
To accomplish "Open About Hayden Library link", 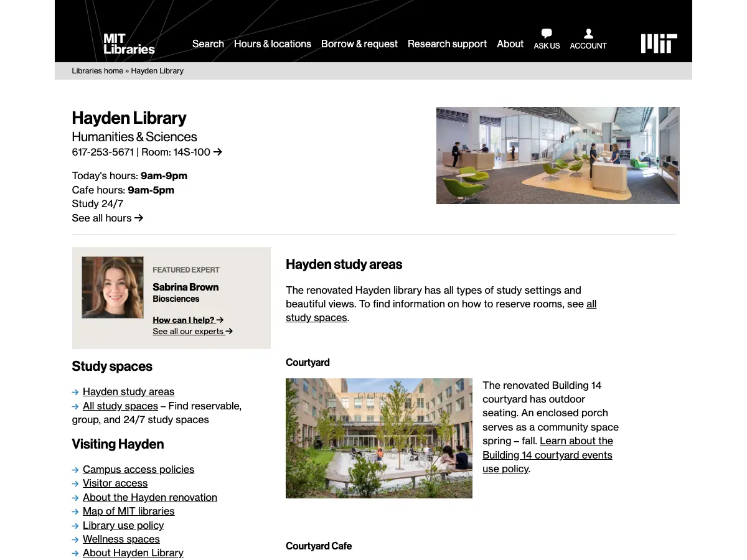I will (133, 553).
